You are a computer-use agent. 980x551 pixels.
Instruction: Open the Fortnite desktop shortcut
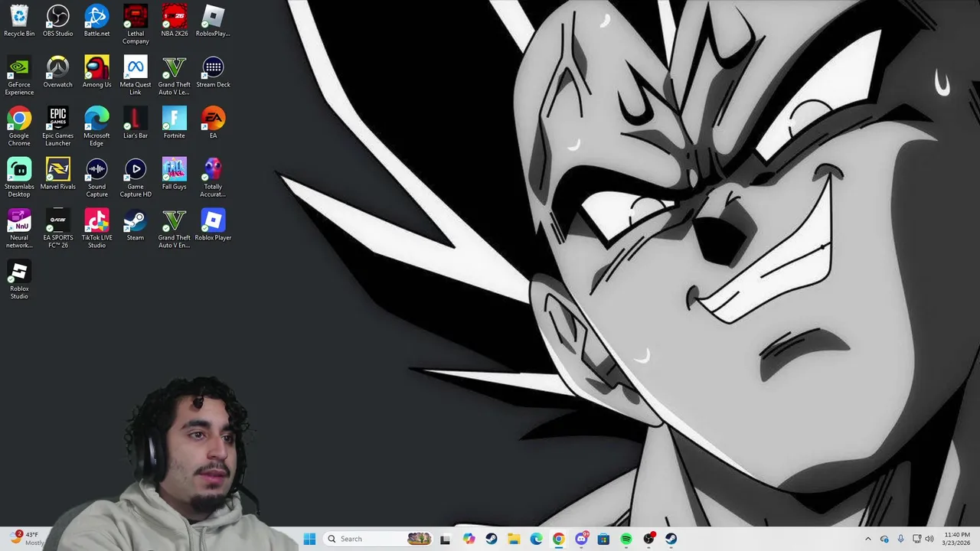click(175, 123)
